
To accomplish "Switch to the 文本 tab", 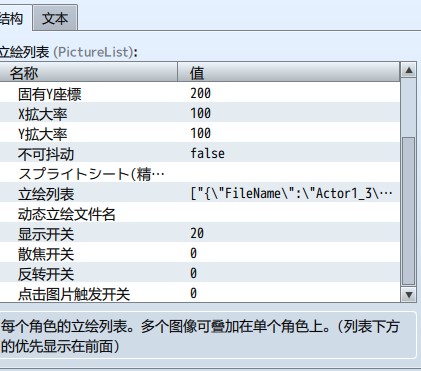I will click(55, 18).
